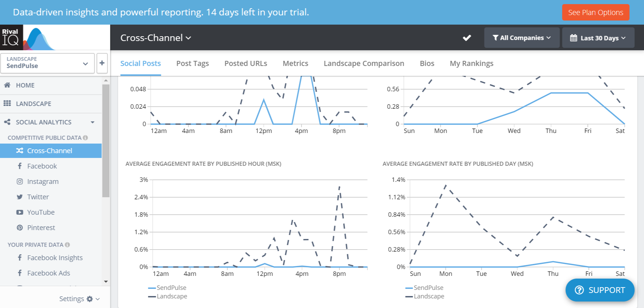The image size is (644, 308).
Task: Click the Twitter bird icon
Action: [20, 197]
